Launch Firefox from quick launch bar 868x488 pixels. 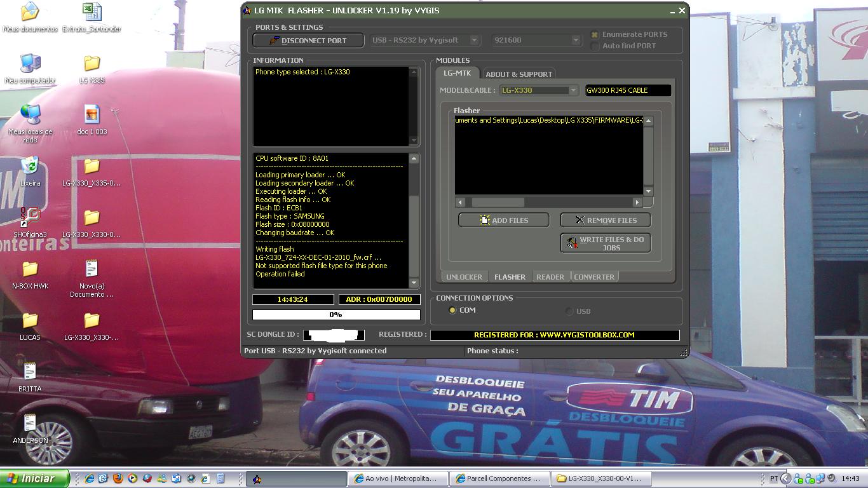[118, 478]
